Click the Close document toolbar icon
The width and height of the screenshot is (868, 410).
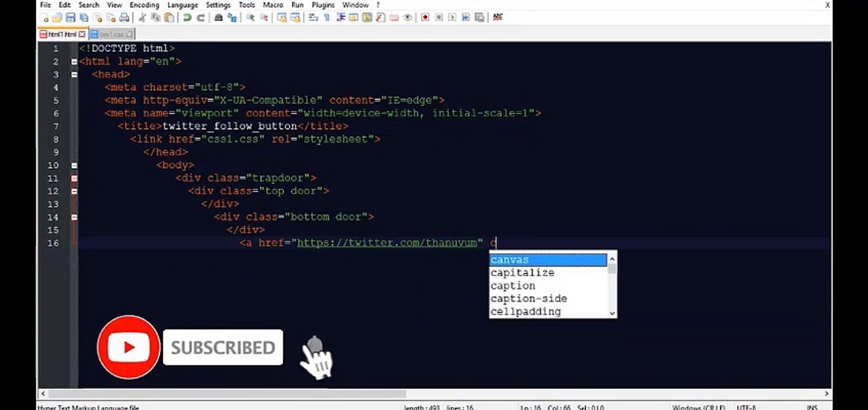point(98,18)
